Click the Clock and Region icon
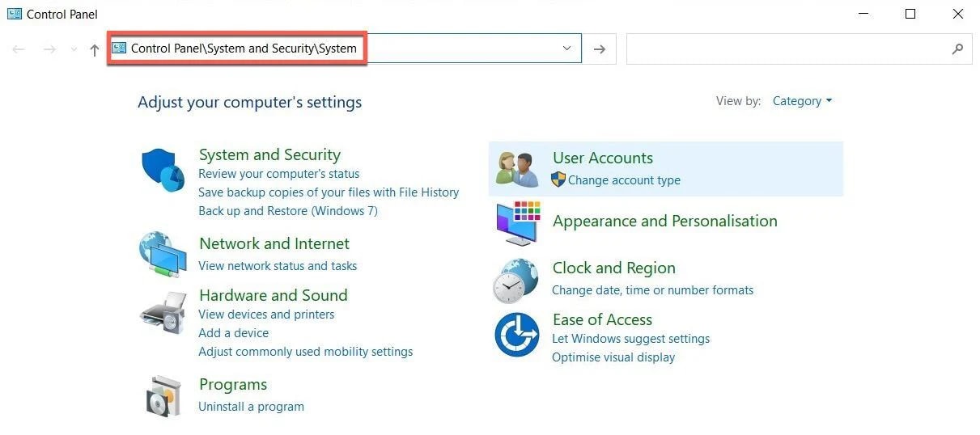This screenshot has width=980, height=435. [515, 281]
